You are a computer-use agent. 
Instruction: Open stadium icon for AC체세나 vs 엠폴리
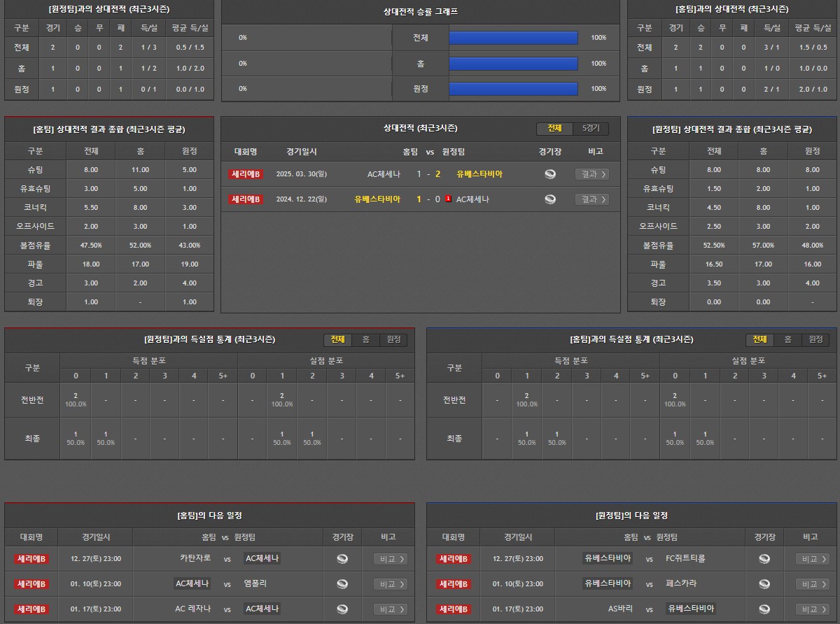pos(342,584)
